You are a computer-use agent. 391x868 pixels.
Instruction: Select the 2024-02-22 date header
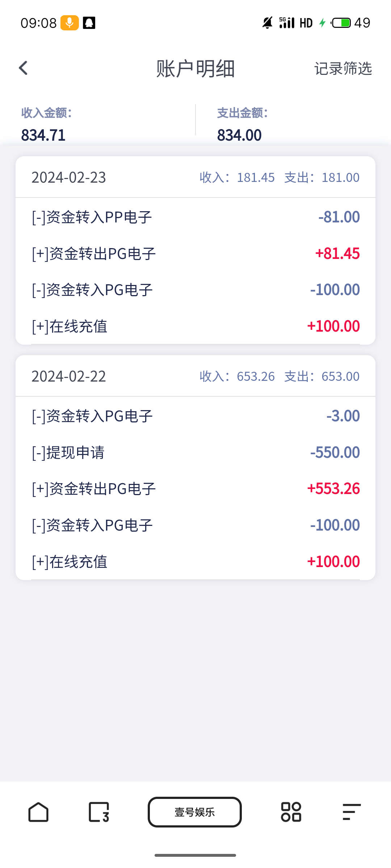click(69, 376)
